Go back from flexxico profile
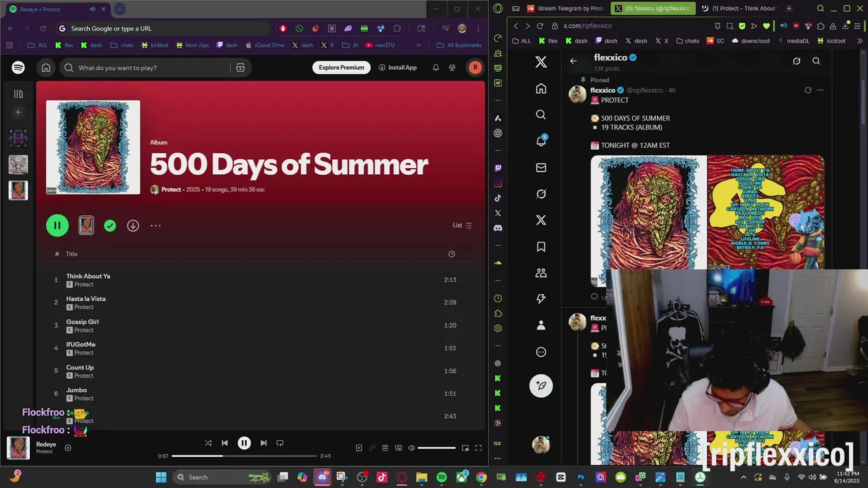Viewport: 868px width, 488px height. (573, 61)
